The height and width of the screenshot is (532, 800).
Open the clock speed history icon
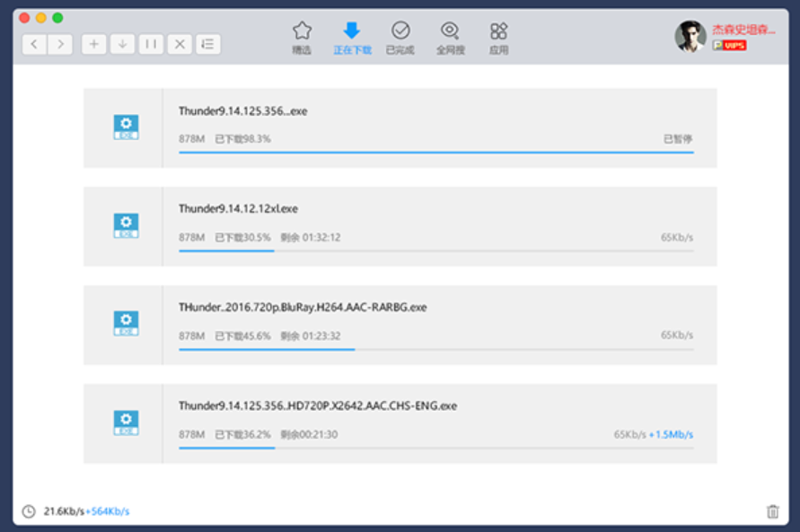coord(29,511)
